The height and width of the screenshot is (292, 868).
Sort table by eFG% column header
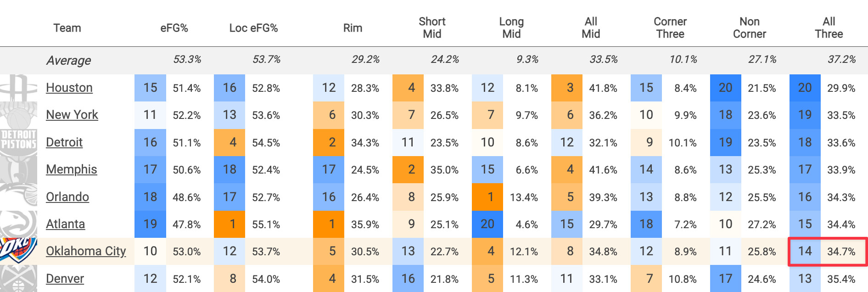pyautogui.click(x=174, y=28)
